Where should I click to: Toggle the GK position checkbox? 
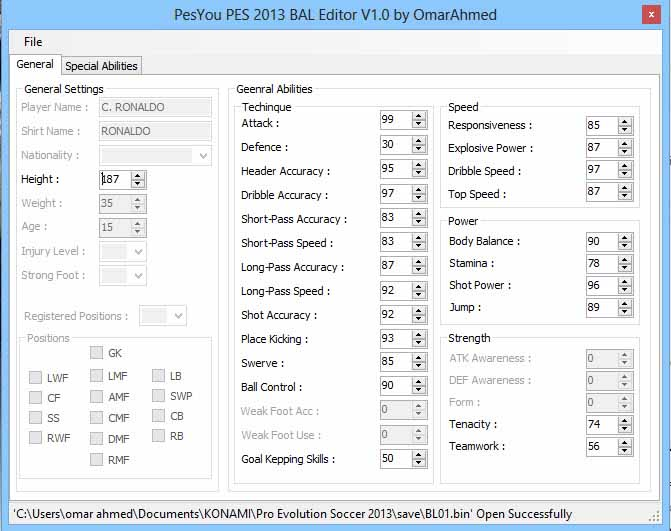point(97,353)
